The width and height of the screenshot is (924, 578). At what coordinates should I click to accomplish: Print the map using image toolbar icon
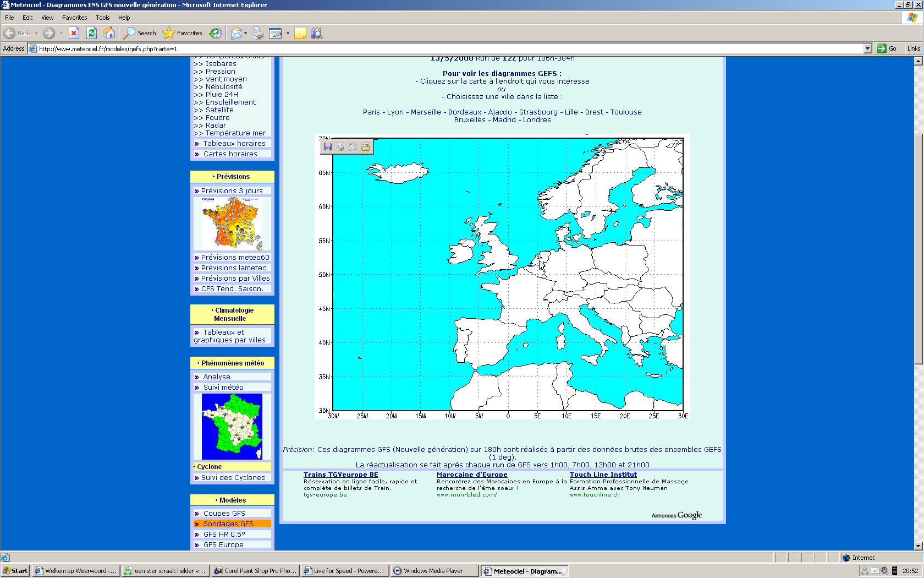click(x=340, y=147)
